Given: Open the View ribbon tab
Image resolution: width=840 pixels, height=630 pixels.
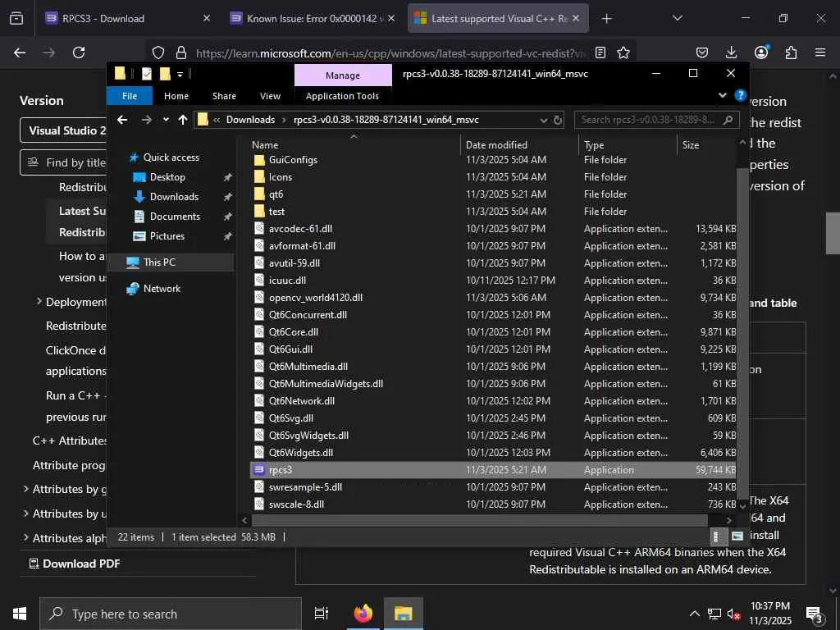Looking at the screenshot, I should coord(270,96).
